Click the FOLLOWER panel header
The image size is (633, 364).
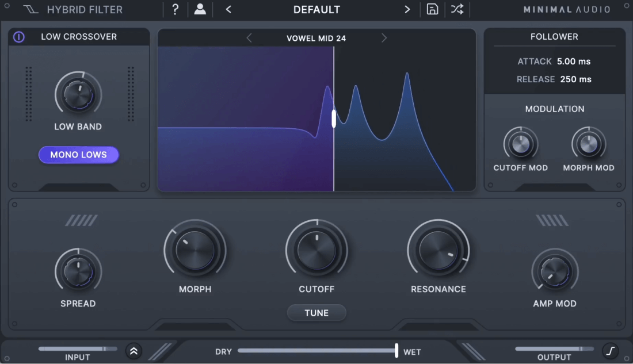(x=554, y=37)
